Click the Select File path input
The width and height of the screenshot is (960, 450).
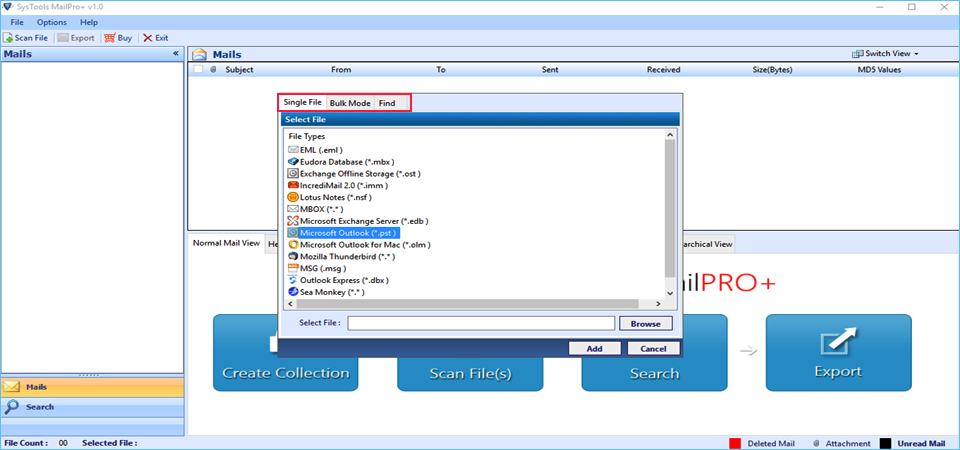[481, 323]
